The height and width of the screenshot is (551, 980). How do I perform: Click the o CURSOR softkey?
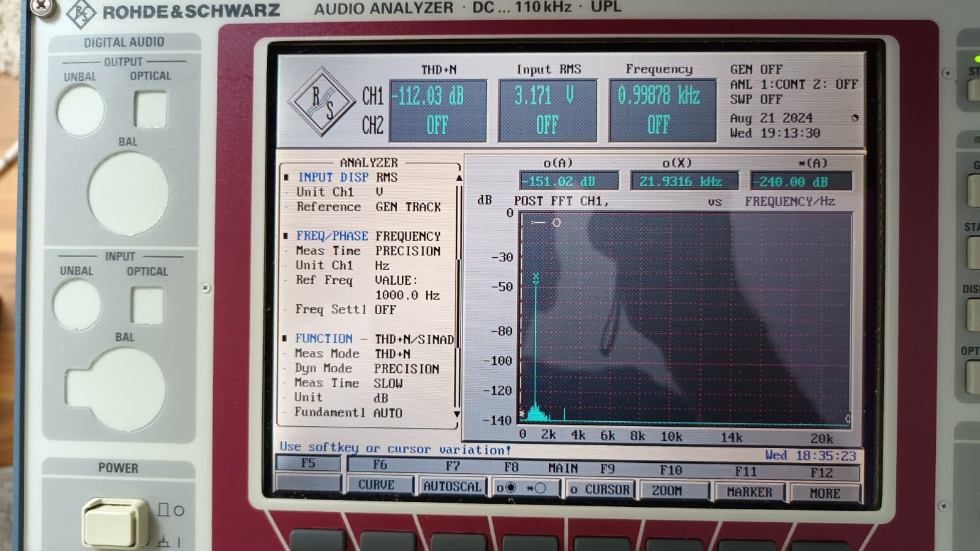pyautogui.click(x=600, y=489)
